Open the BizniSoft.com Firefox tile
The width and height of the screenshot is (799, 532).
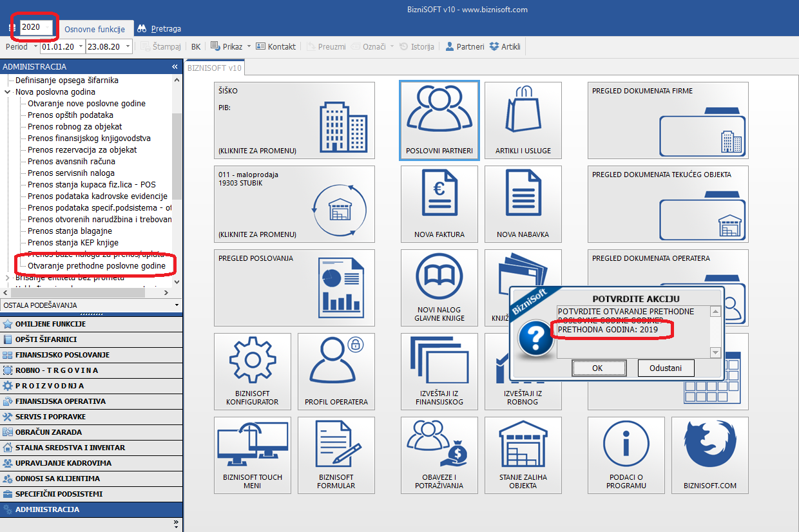tap(710, 455)
